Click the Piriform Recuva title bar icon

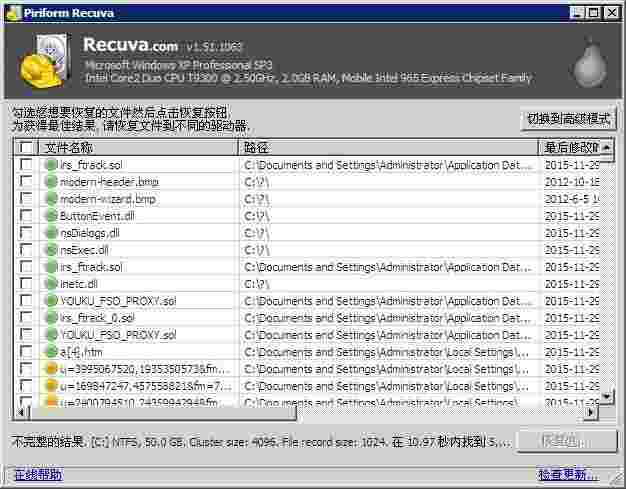(14, 13)
